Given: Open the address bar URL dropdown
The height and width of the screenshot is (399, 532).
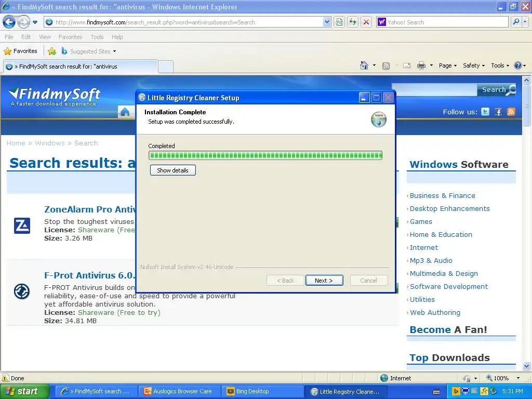Looking at the screenshot, I should click(x=327, y=22).
